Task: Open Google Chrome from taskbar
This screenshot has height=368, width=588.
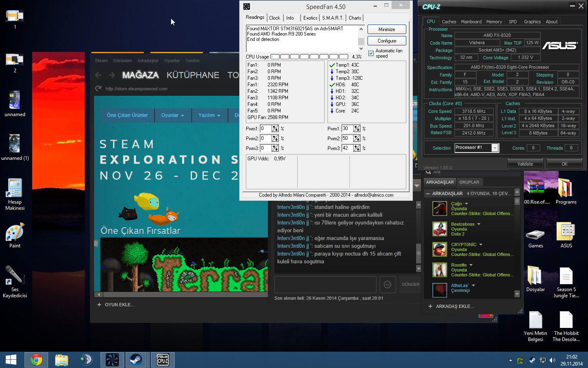Action: point(36,360)
